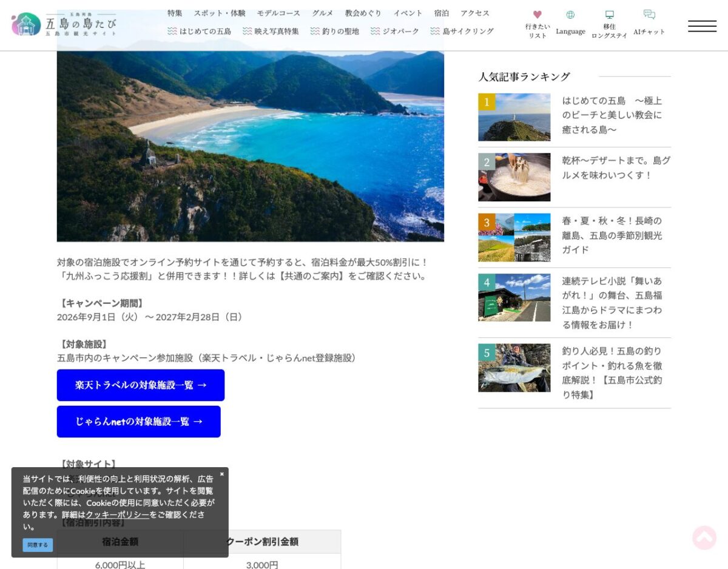Click 楽天トラベルの対象施設一覧 button

141,385
